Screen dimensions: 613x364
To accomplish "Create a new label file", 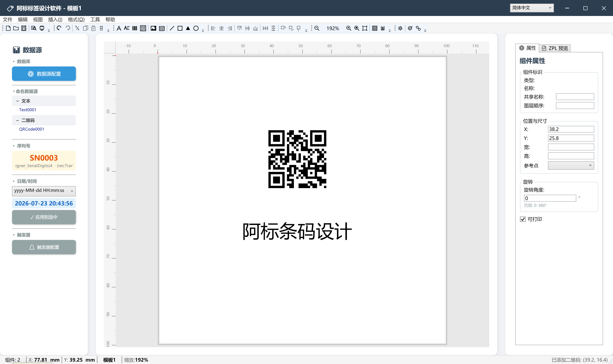I will (8, 28).
